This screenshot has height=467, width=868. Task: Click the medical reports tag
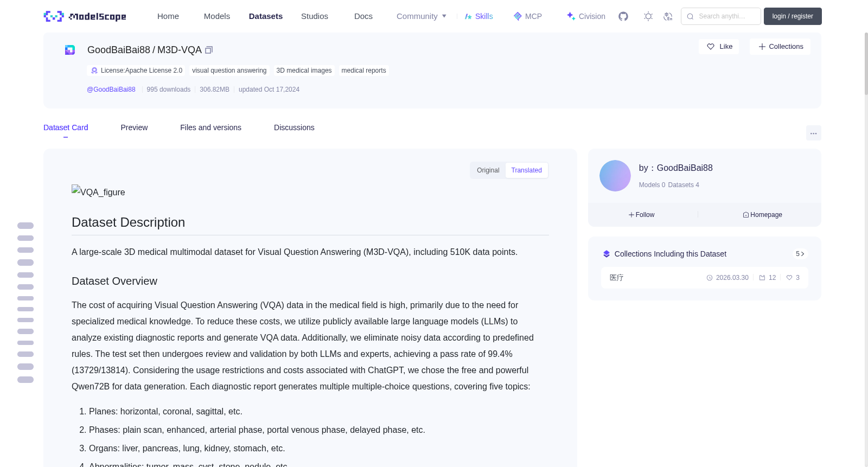(x=363, y=71)
